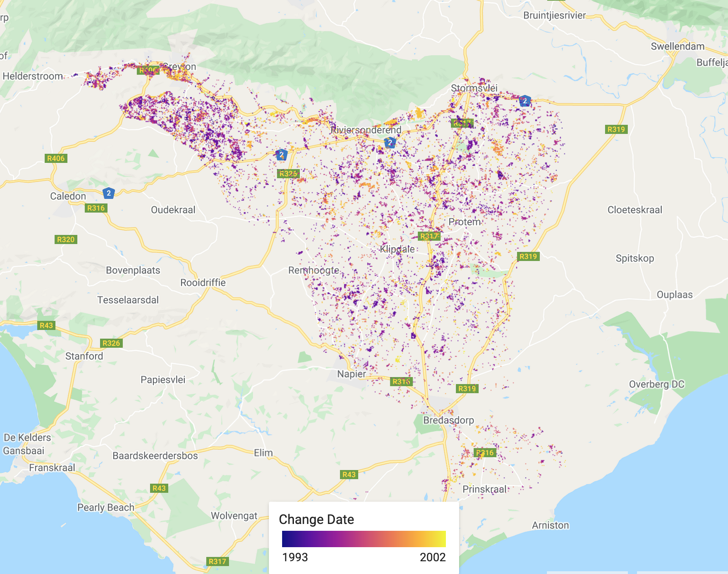Select the R319 shield south of Swellendam

click(x=616, y=129)
